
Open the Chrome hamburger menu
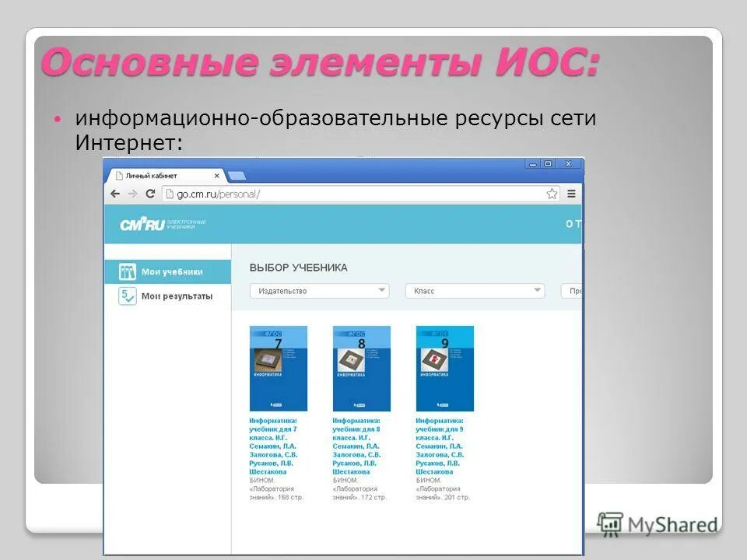click(570, 192)
